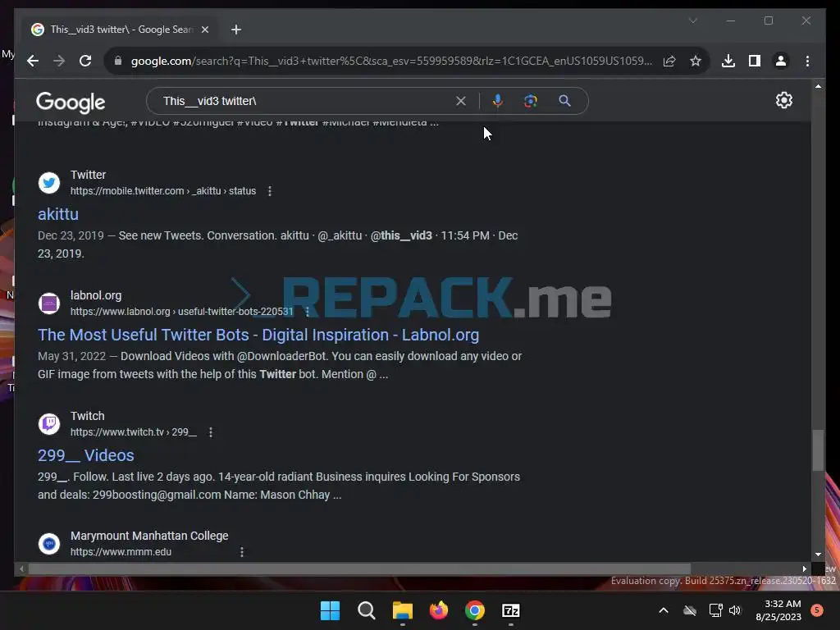Clear the search query with X
Viewport: 840px width, 630px height.
461,101
